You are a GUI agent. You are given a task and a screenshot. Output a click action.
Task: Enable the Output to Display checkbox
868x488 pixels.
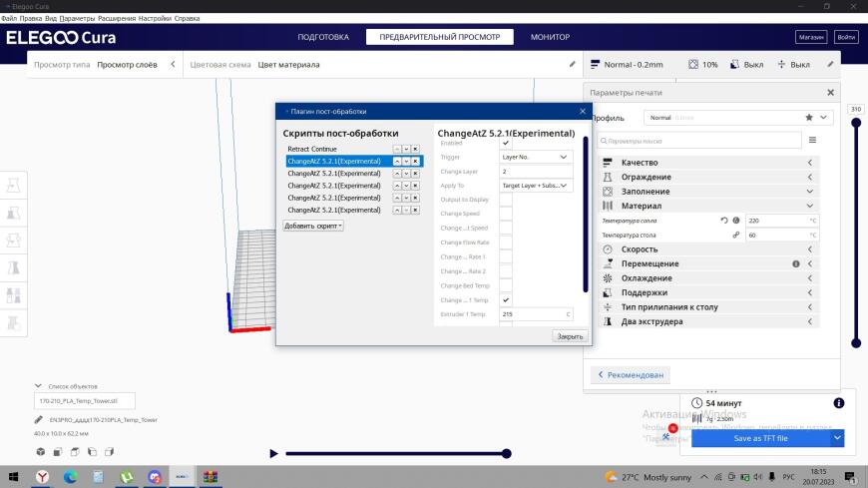point(506,200)
